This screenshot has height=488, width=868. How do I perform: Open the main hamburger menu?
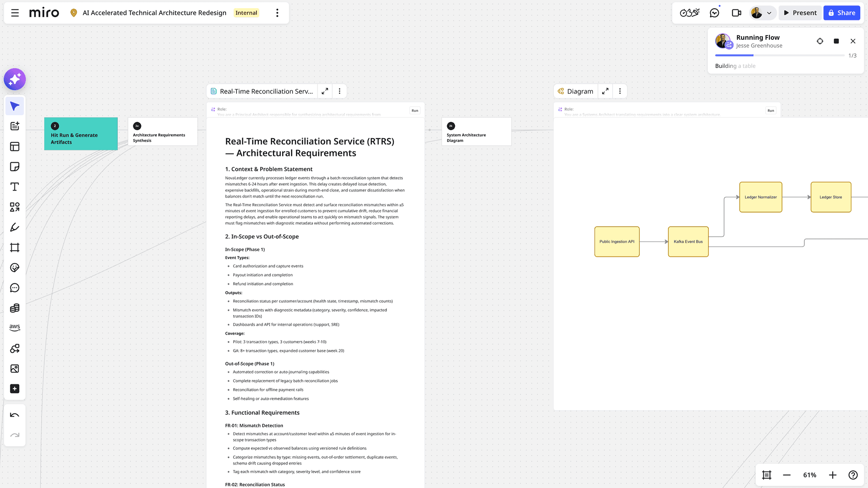[x=15, y=13]
